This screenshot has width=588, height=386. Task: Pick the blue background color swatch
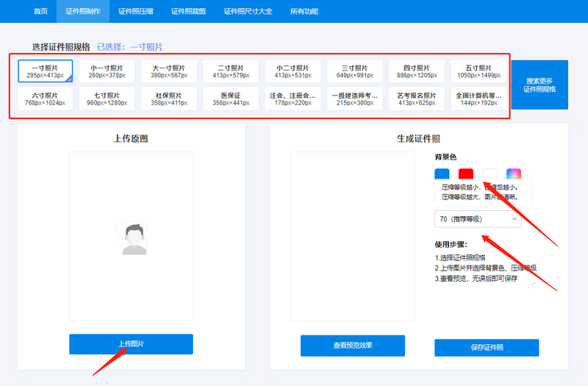442,174
